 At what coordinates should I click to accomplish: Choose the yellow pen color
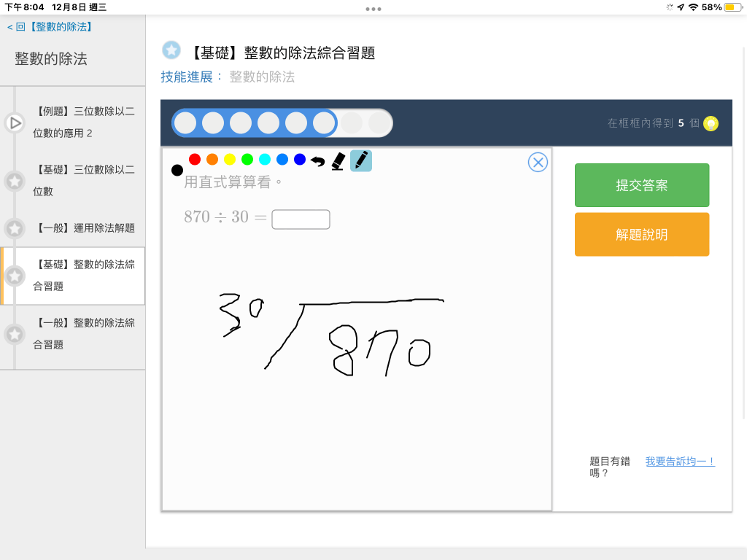pos(230,159)
